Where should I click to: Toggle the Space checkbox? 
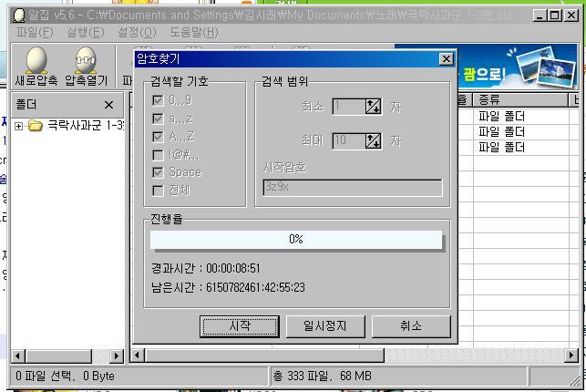(158, 172)
